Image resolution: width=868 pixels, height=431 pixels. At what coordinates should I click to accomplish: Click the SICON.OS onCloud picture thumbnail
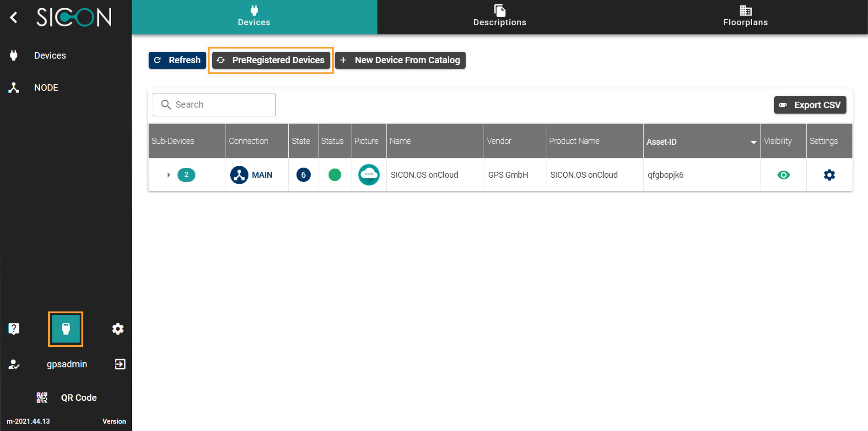[x=369, y=175]
